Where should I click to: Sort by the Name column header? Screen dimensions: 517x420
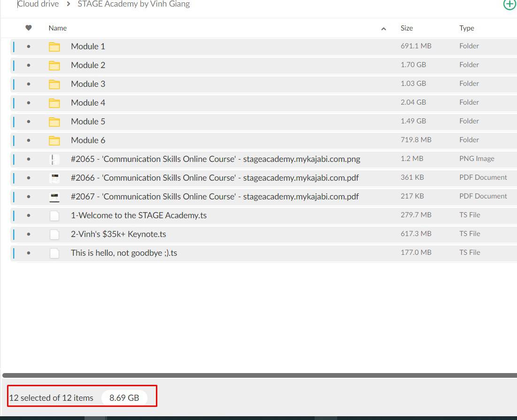tap(58, 28)
